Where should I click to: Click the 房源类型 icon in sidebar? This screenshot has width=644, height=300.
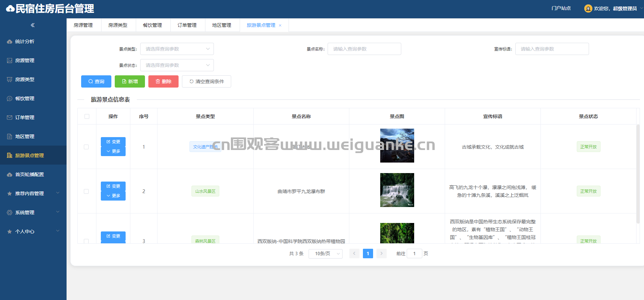click(x=10, y=79)
